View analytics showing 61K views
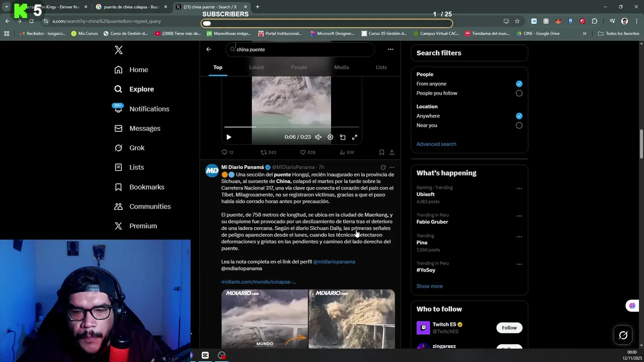This screenshot has width=644, height=362. [347, 152]
